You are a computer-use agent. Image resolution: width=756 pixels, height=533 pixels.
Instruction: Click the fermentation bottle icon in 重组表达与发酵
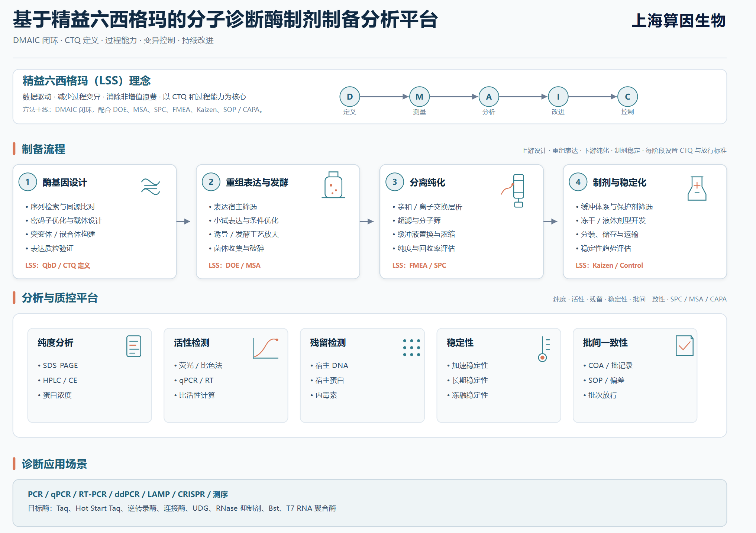[333, 185]
